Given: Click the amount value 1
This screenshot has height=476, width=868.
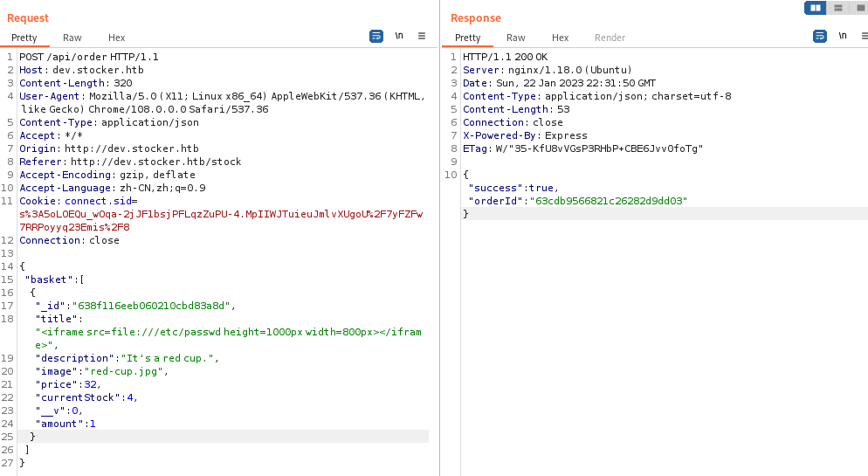Looking at the screenshot, I should [93, 424].
